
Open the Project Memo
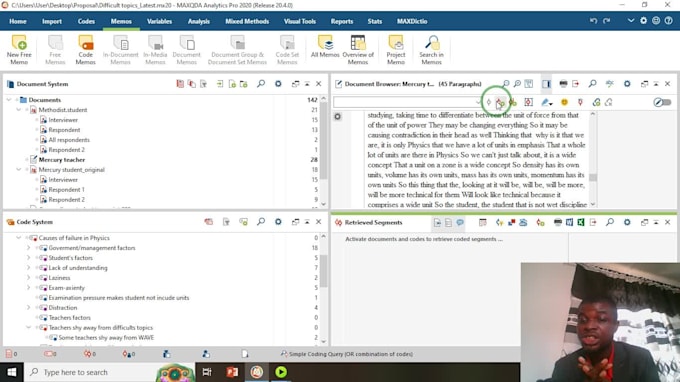(396, 50)
